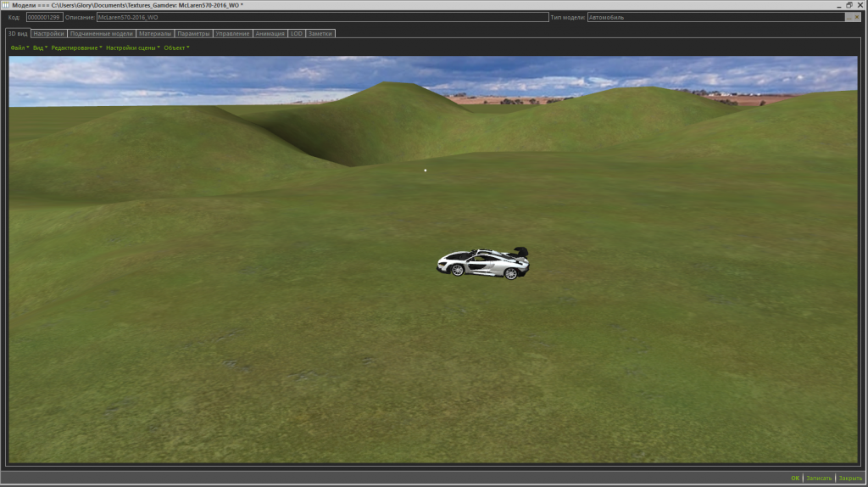Select the McLaren car model in viewport
Screen dimensions: 868x487
pyautogui.click(x=482, y=263)
